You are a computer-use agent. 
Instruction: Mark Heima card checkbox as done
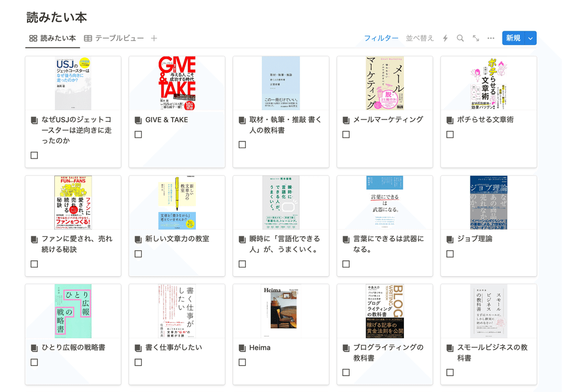[242, 362]
